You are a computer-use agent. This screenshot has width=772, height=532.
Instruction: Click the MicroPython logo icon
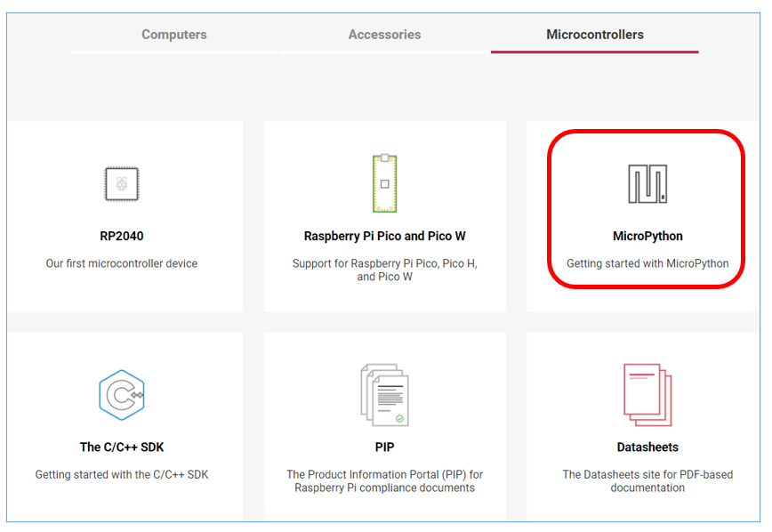647,184
